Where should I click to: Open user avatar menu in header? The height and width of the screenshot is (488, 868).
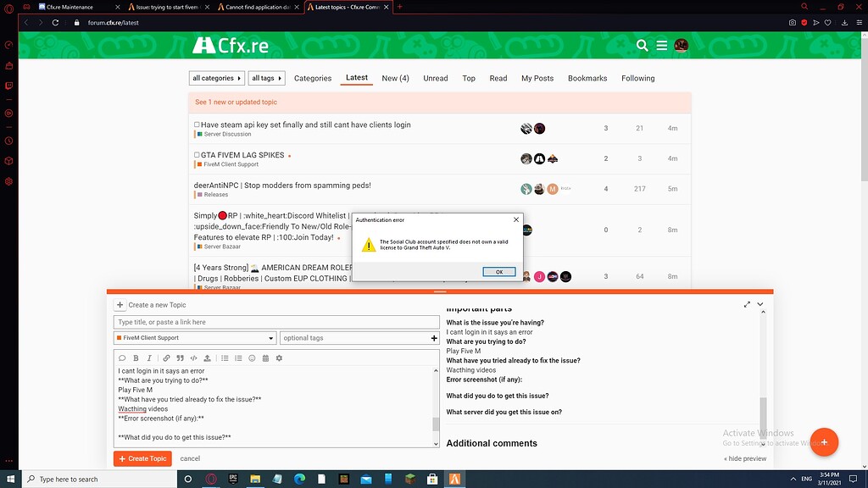[x=681, y=46]
